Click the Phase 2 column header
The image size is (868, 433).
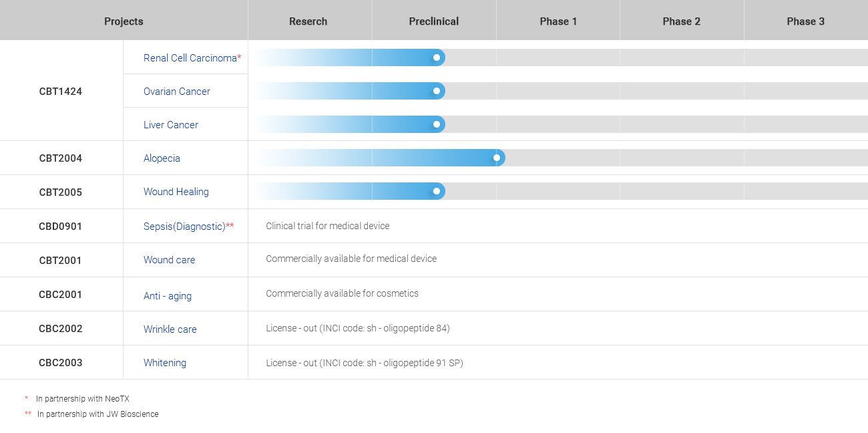click(682, 21)
